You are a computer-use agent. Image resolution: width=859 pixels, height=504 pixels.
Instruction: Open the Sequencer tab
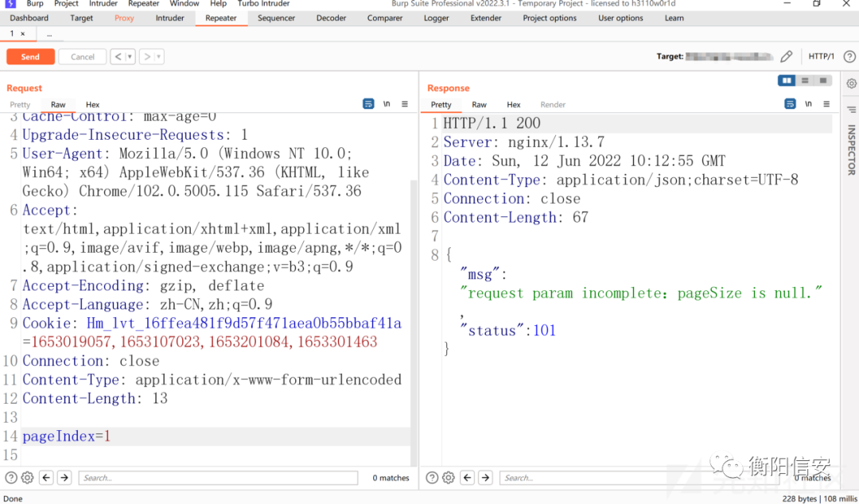point(276,18)
